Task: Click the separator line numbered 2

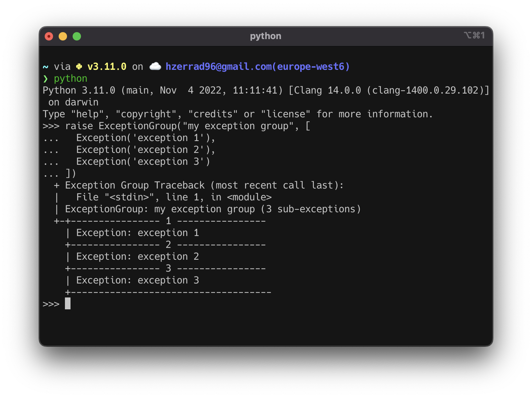Action: tap(165, 245)
